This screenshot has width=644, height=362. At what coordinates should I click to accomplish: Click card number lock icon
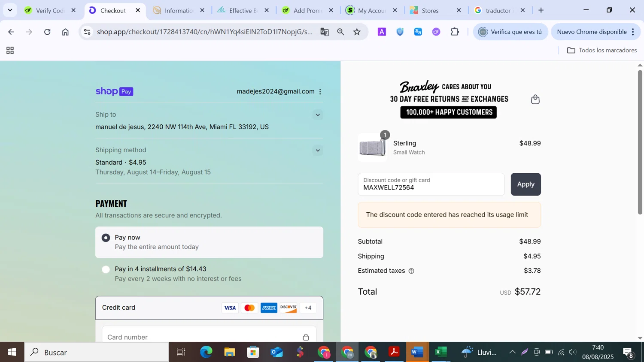point(306,337)
